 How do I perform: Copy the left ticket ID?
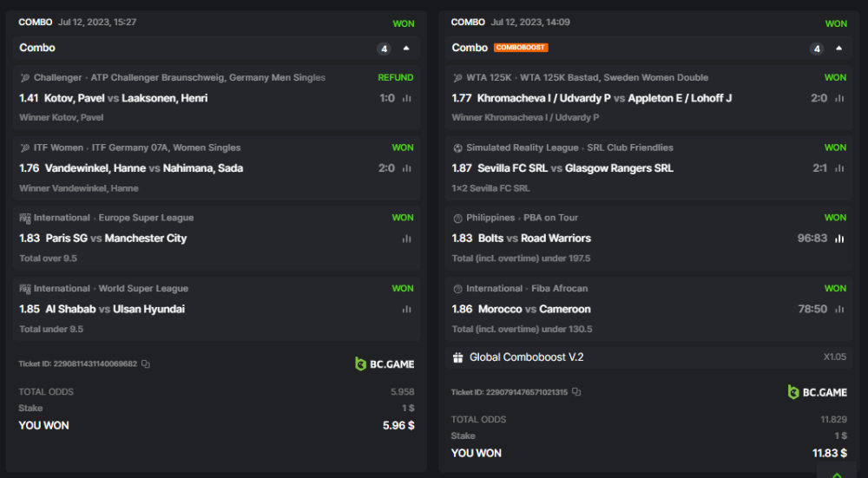point(146,364)
